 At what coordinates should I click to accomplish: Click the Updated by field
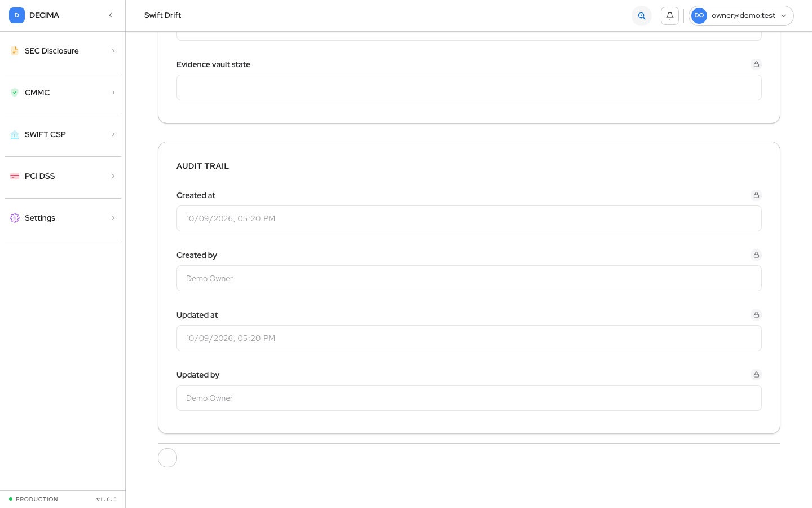tap(469, 398)
